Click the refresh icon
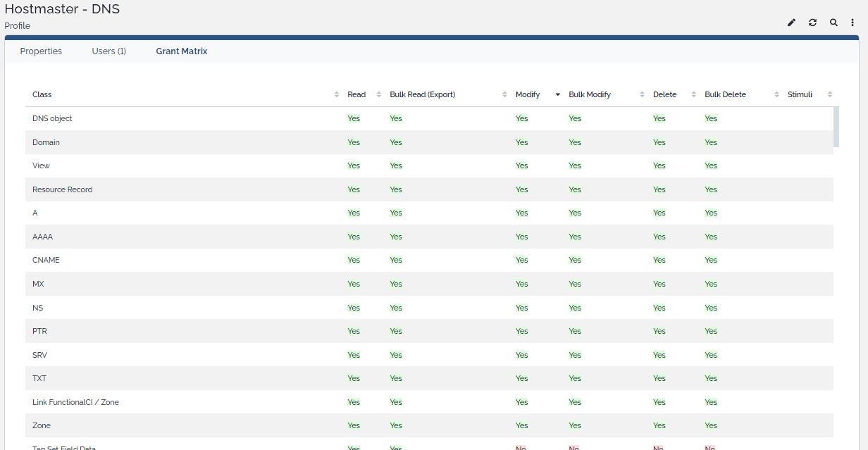This screenshot has width=868, height=450. click(812, 23)
